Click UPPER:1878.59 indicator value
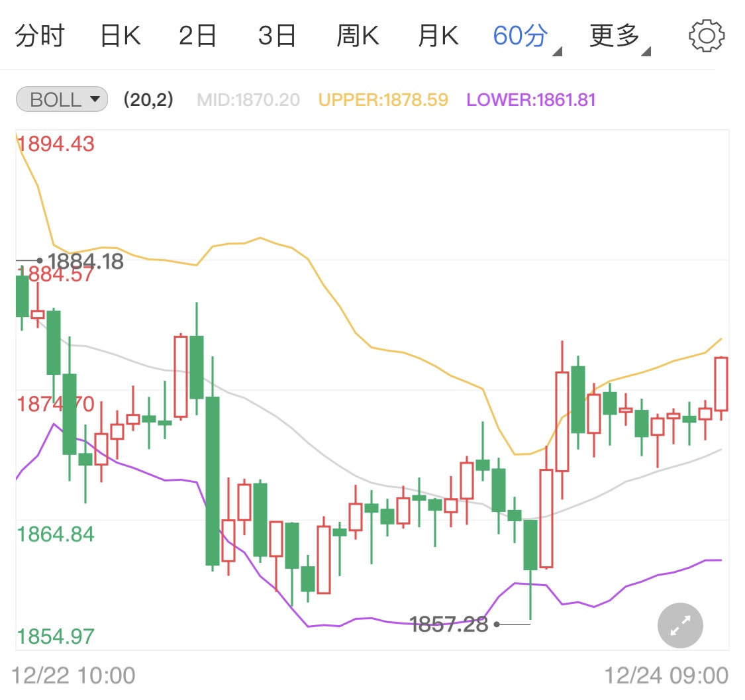This screenshot has width=745, height=700. 383,100
